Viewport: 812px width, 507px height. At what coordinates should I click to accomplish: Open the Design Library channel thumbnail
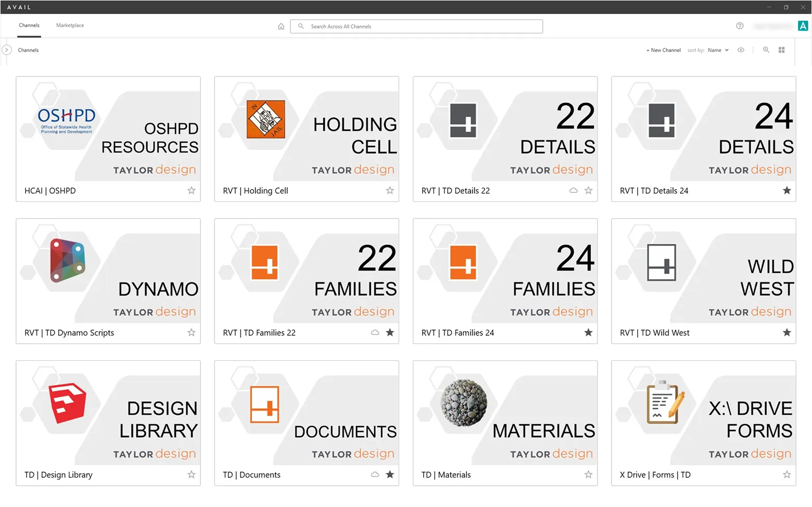[x=108, y=413]
